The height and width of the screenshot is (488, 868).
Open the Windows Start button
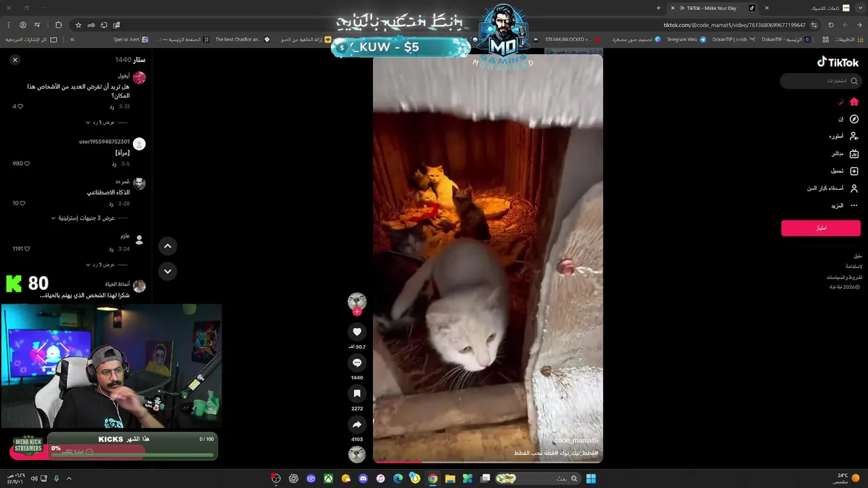point(591,479)
